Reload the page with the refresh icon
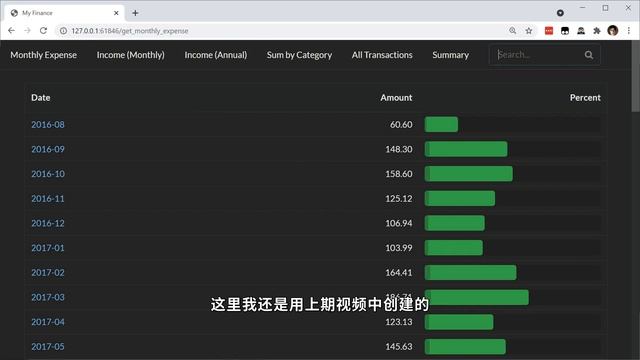Screen dimensions: 640x360 point(43,31)
